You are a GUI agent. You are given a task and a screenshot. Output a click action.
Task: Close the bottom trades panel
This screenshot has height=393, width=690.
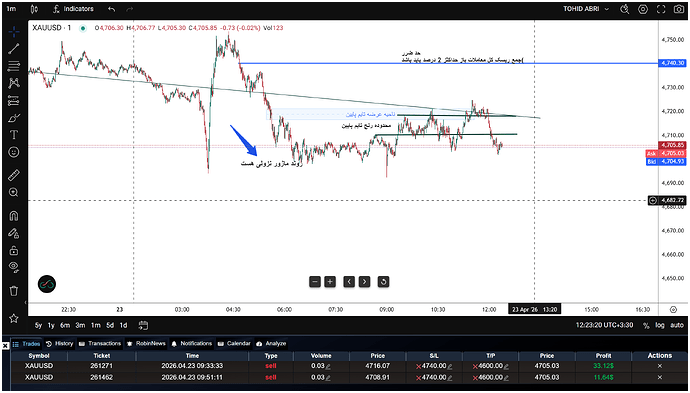pyautogui.click(x=5, y=346)
